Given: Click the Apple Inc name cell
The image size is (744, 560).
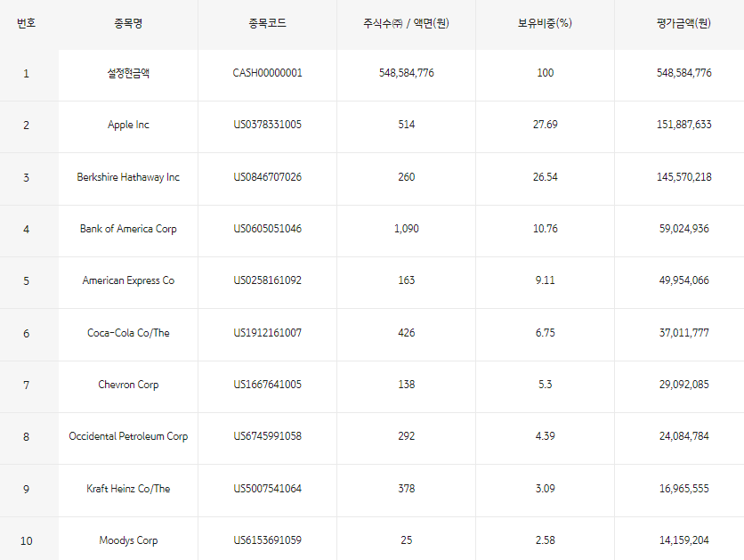Looking at the screenshot, I should 128,125.
